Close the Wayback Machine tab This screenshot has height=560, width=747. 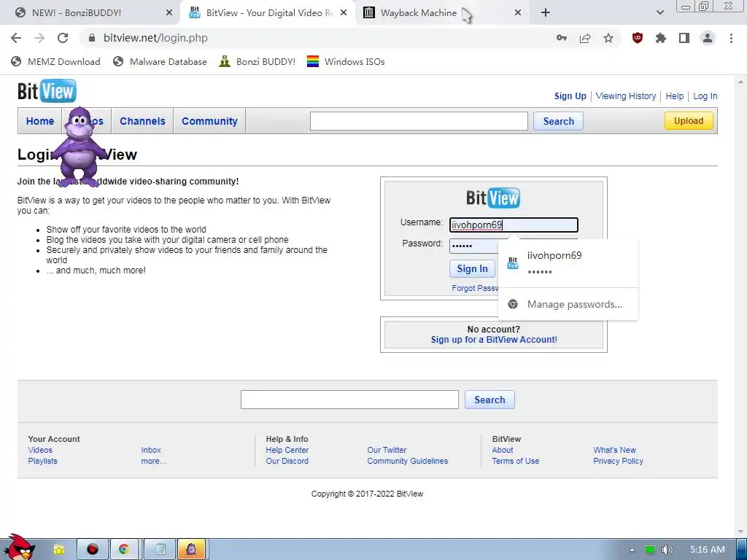(x=518, y=13)
